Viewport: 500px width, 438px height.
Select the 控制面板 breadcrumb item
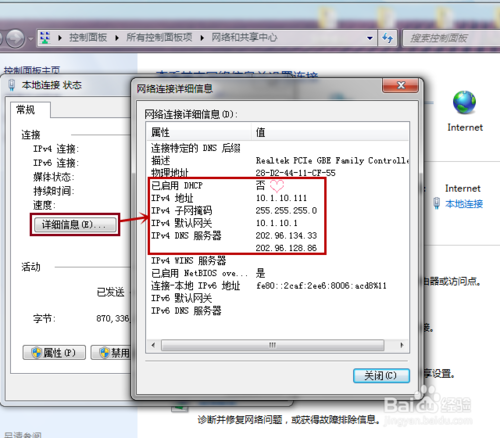point(88,37)
